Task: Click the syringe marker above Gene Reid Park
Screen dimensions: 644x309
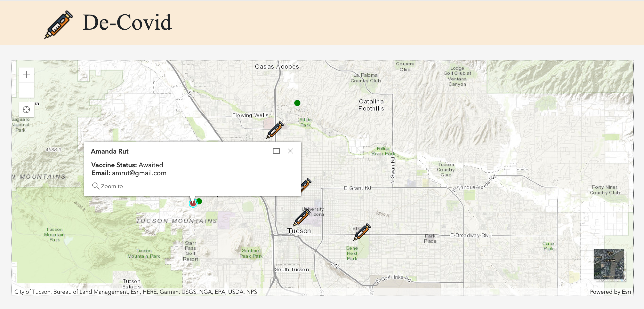Action: coord(362,232)
